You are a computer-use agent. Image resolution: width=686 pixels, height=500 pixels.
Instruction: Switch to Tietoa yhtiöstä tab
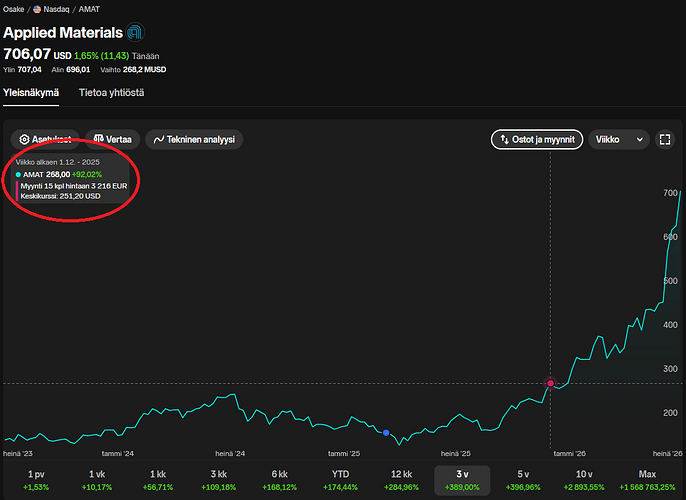[112, 93]
